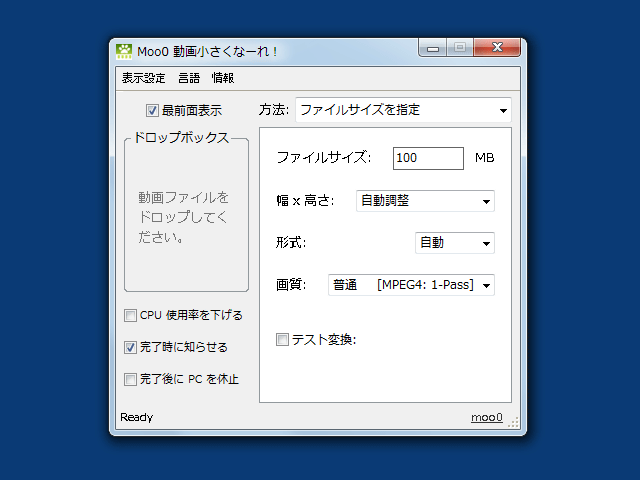Click the Moo0 app icon in title bar
The height and width of the screenshot is (480, 640).
pyautogui.click(x=124, y=51)
